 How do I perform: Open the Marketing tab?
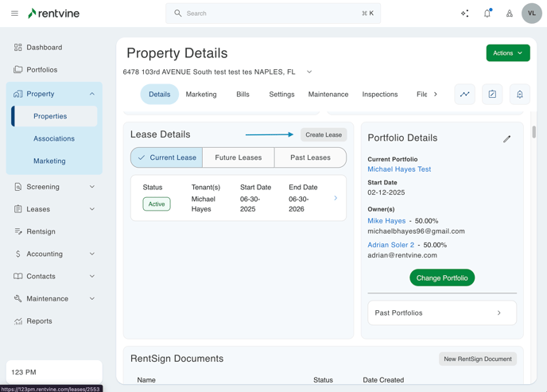coord(201,95)
